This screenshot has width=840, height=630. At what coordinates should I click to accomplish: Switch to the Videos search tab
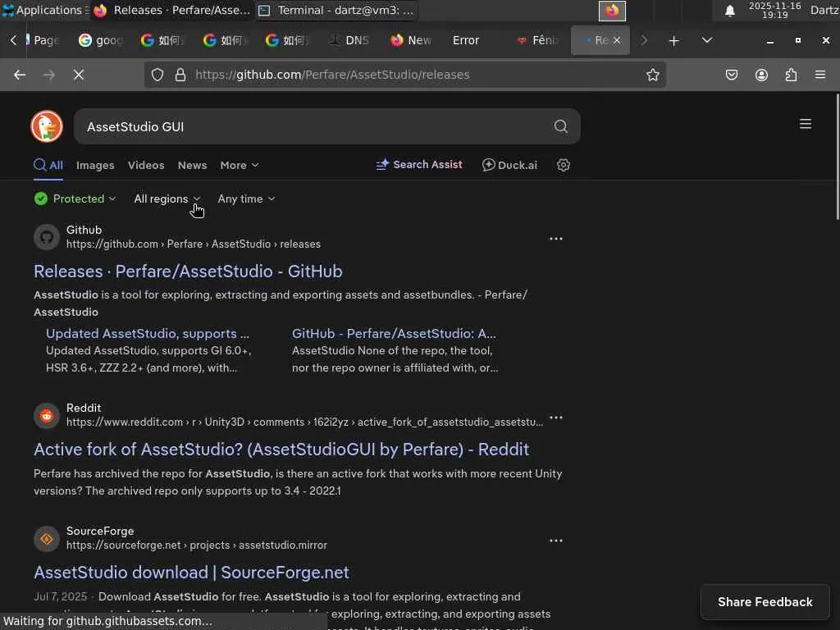coord(146,165)
